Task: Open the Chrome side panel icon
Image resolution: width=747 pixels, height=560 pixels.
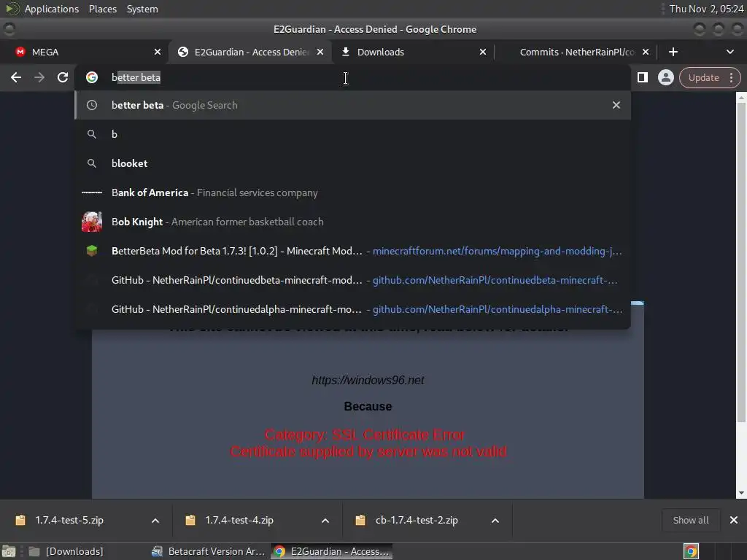Action: coord(642,77)
